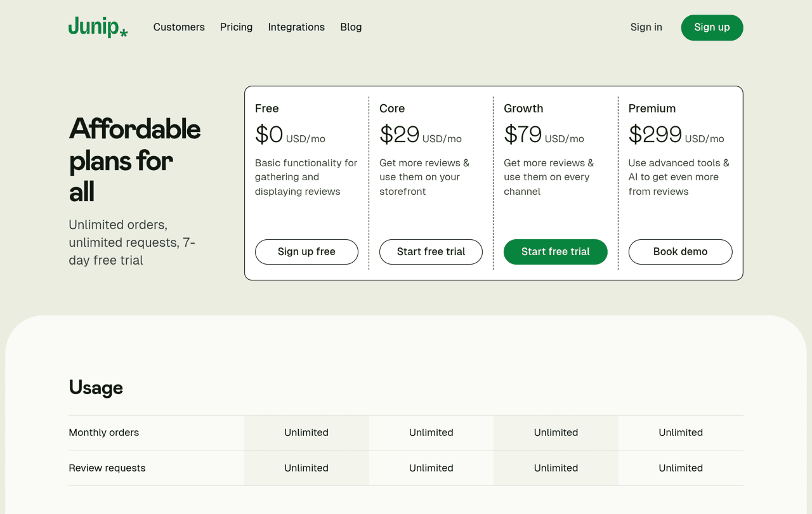
Task: Click Growth plan's Monthly orders Unlimited cell
Action: [556, 433]
